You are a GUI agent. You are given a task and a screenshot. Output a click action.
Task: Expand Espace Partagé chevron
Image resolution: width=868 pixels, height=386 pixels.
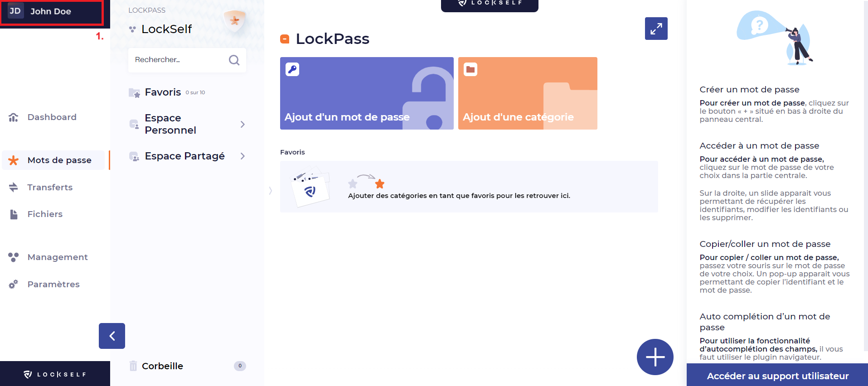pos(242,156)
